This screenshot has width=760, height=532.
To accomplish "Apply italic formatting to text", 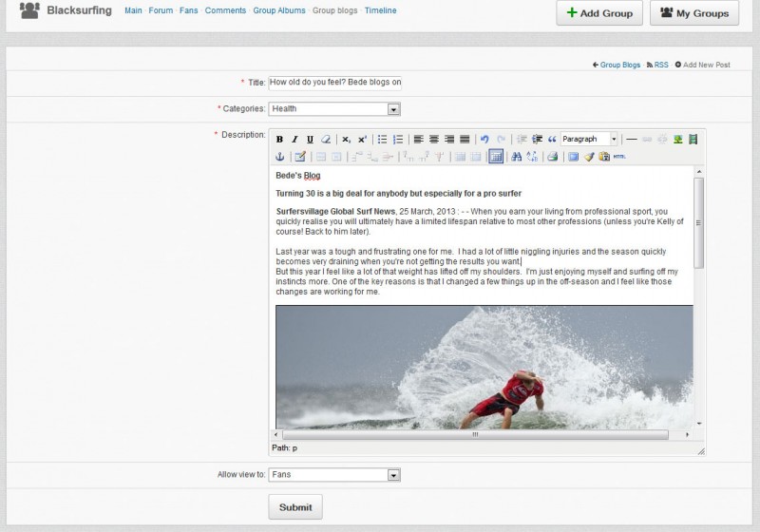I will pyautogui.click(x=294, y=140).
